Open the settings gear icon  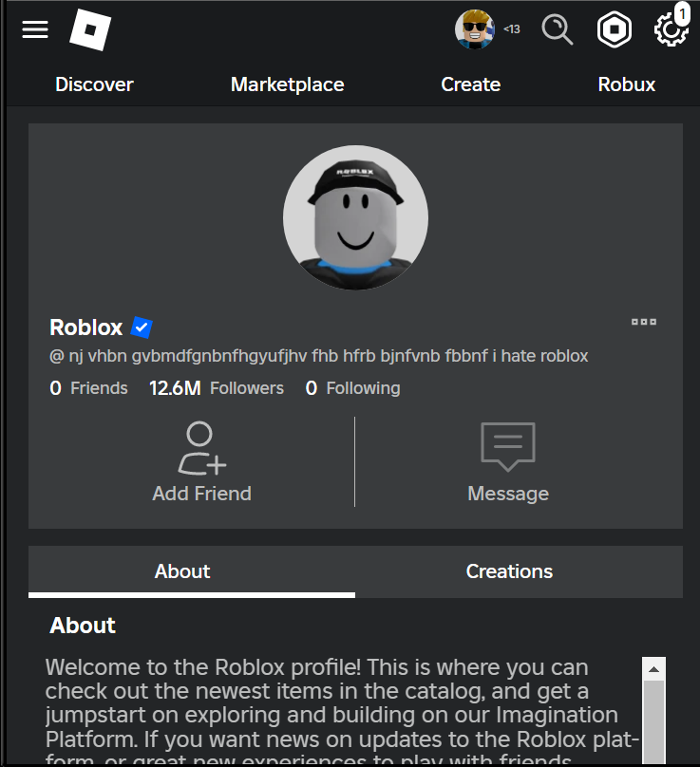point(671,29)
